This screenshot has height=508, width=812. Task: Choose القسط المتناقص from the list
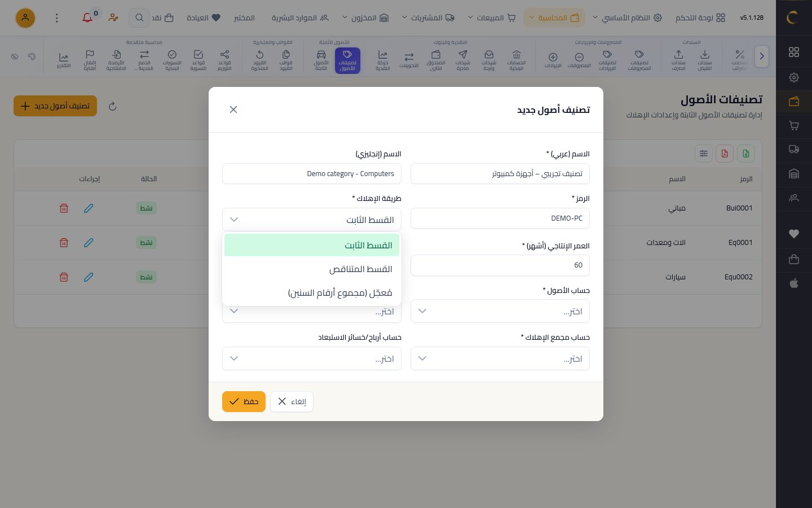(x=312, y=269)
